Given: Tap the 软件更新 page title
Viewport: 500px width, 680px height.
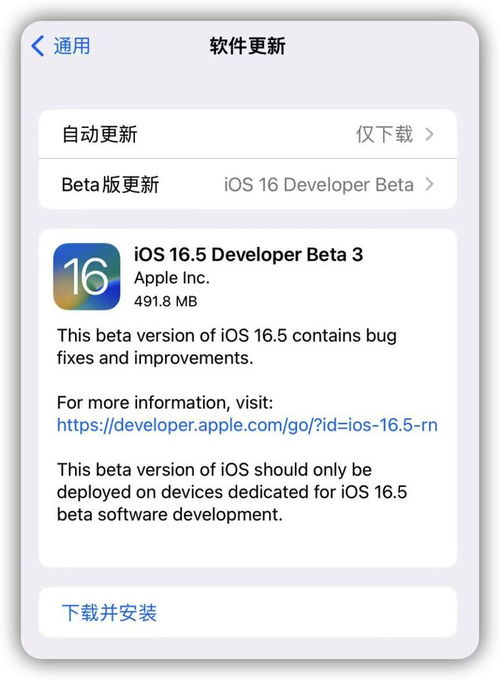Looking at the screenshot, I should pyautogui.click(x=248, y=46).
